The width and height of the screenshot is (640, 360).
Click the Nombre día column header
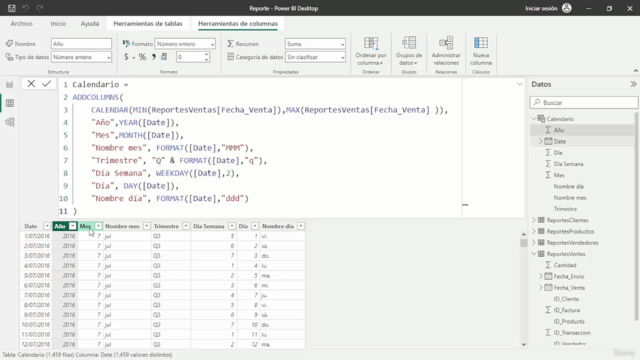[x=278, y=226]
